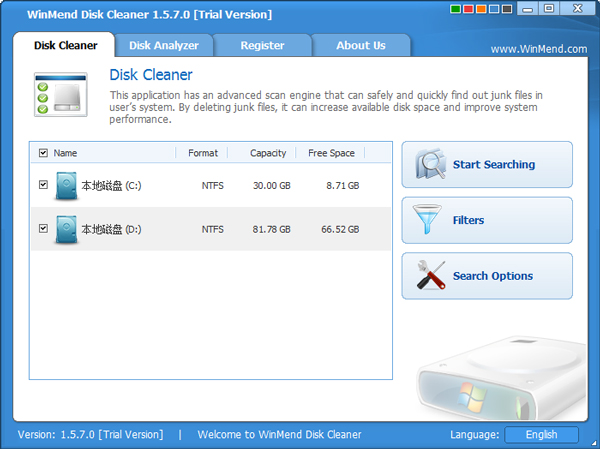Maximize the WinMend window
The height and width of the screenshot is (449, 600).
point(549,8)
